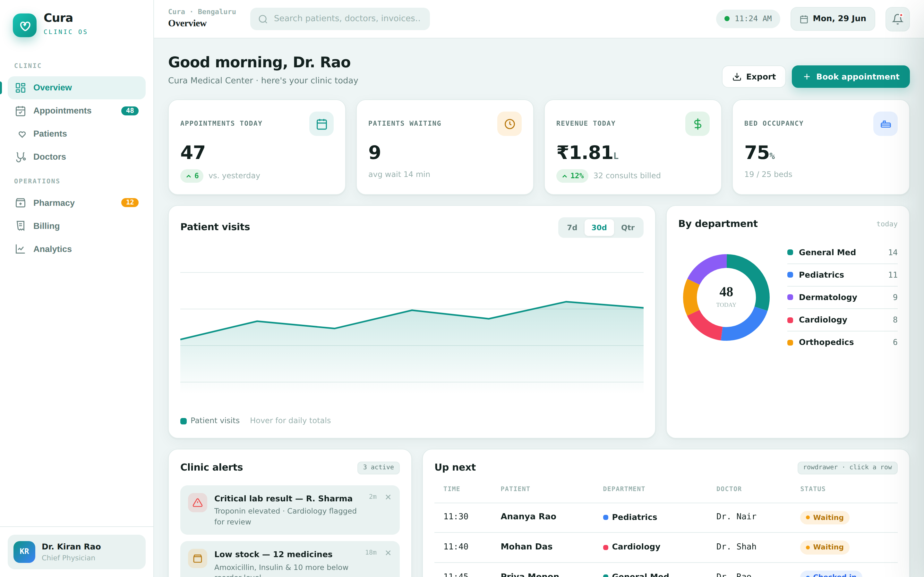This screenshot has height=577, width=924.
Task: Click the low stock box icon
Action: coord(197,558)
